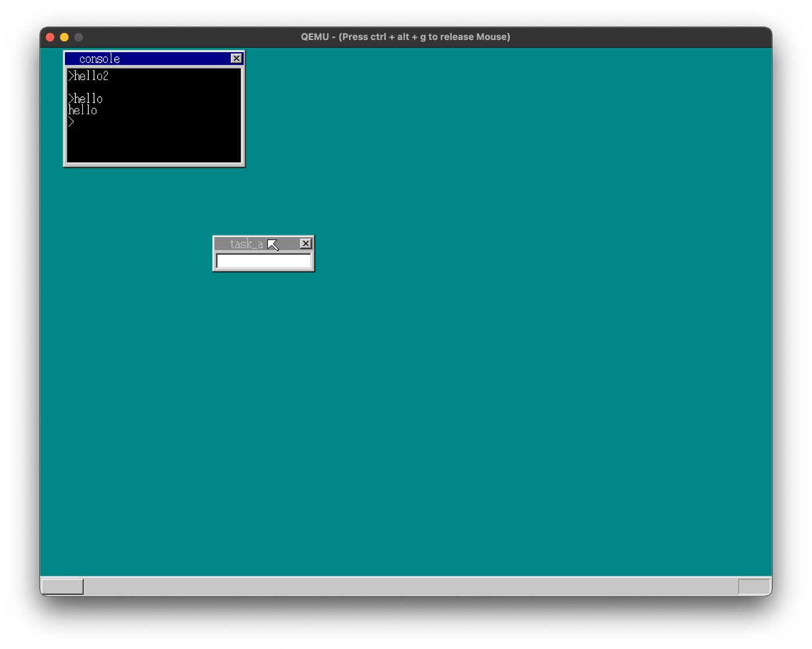Click the QEMU window title text
This screenshot has width=812, height=649.
tap(405, 37)
